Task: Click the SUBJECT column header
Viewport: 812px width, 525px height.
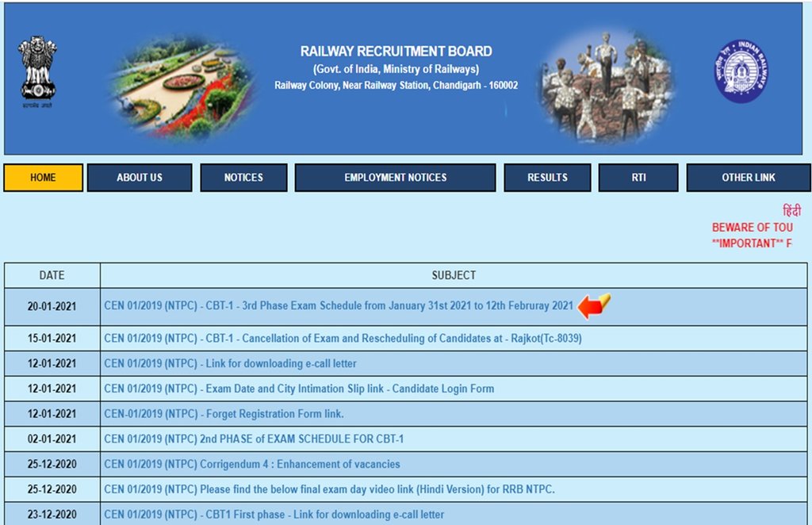Action: point(454,275)
